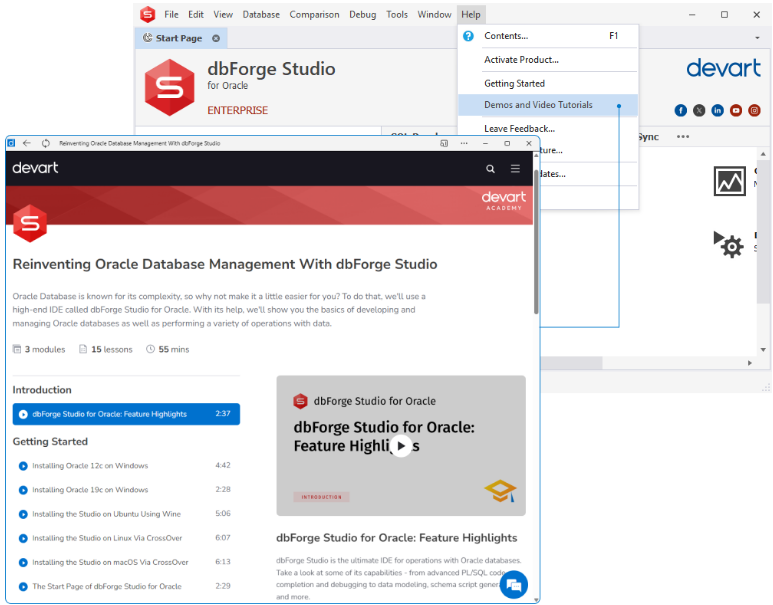Click dbForge Start Page scroll down arrow
Screen dimensions: 773x605
[x=763, y=350]
